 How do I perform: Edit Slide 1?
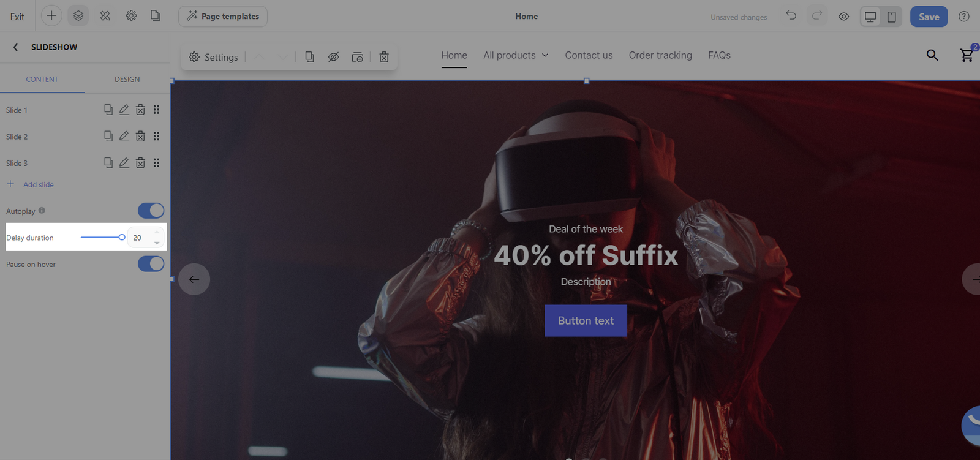124,110
